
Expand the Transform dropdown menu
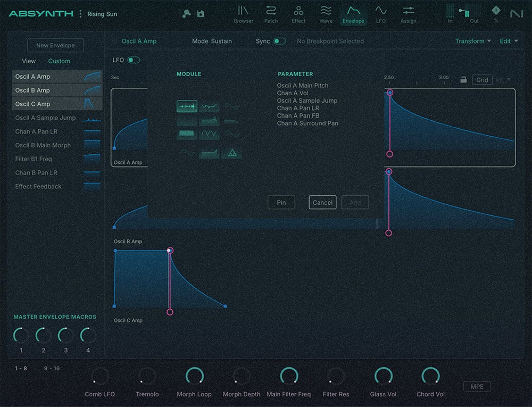tap(473, 41)
